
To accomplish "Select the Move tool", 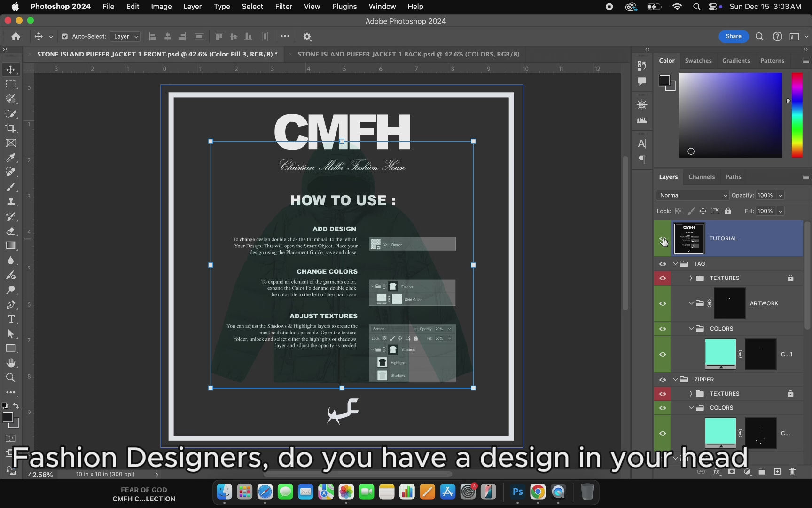I will (x=10, y=70).
